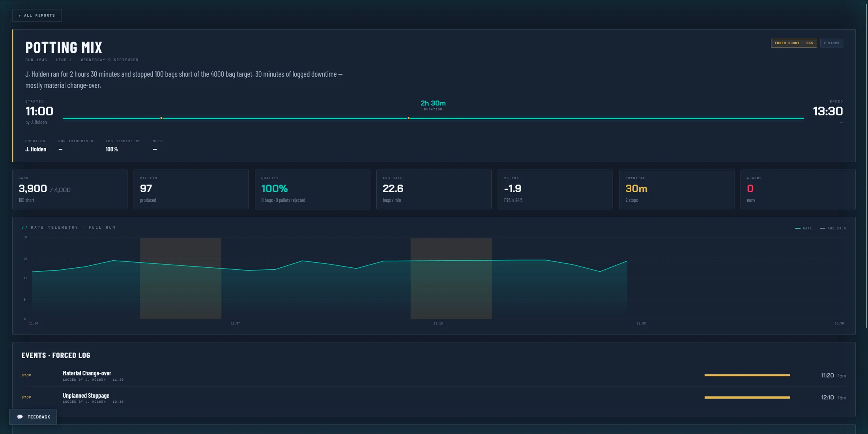This screenshot has height=434, width=868.
Task: Click the 12:10 event time
Action: (827, 397)
